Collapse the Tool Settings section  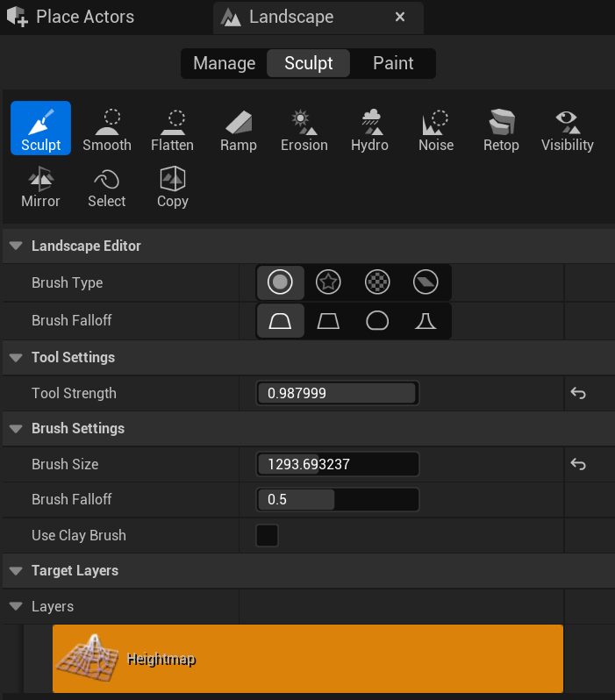(x=16, y=358)
